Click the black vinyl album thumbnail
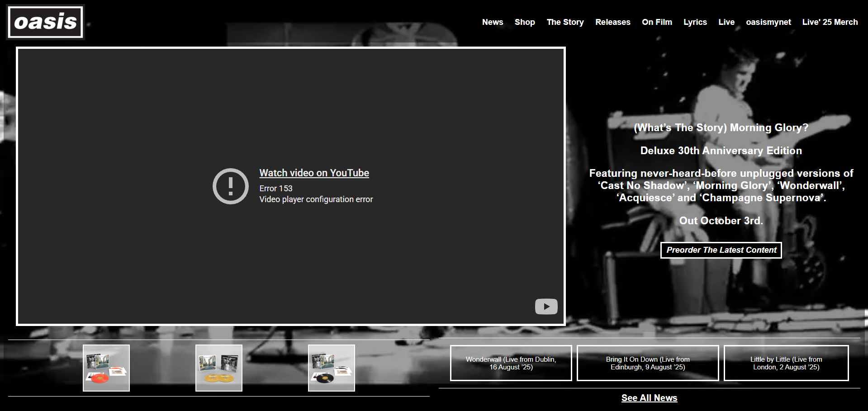 [331, 368]
